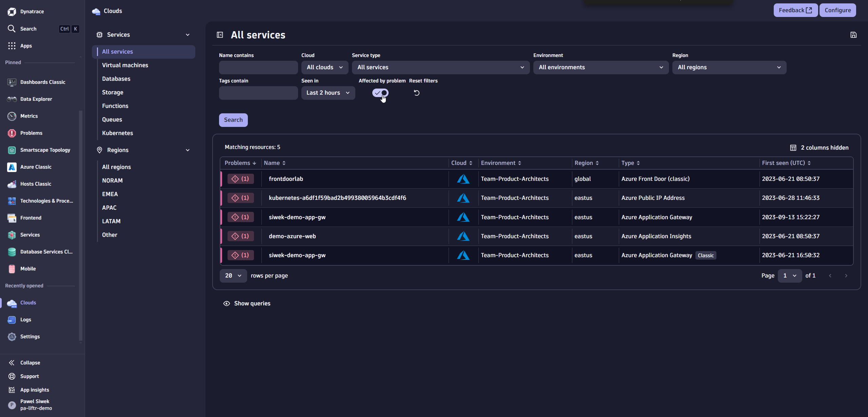
Task: Open the Apps launcher icon
Action: (12, 46)
